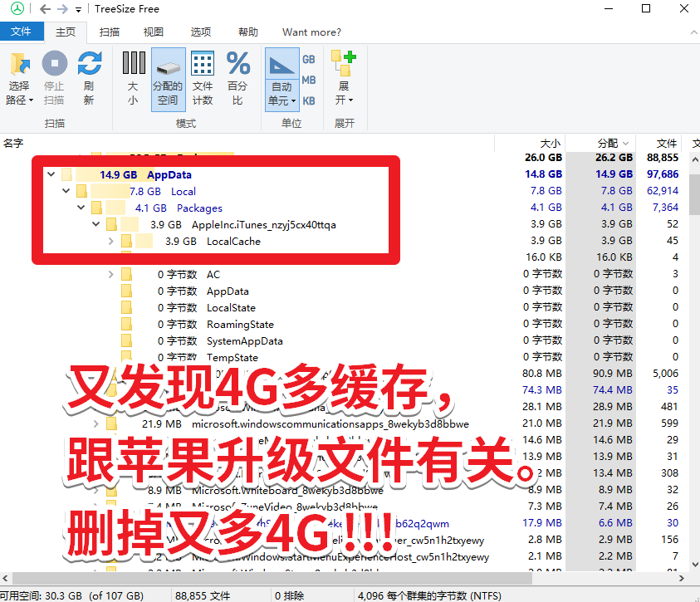Viewport: 700px width, 602px height.
Task: Click the 90.9 MB allocated cell
Action: (613, 373)
